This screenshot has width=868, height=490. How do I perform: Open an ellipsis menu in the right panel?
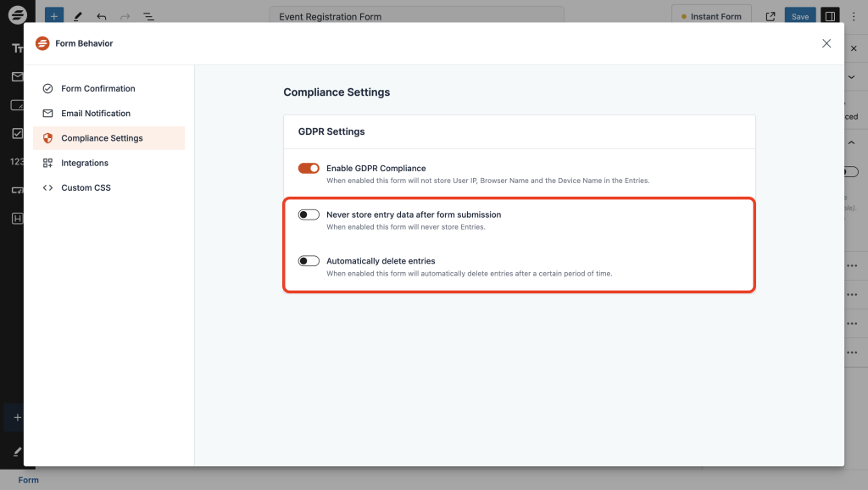tap(853, 265)
